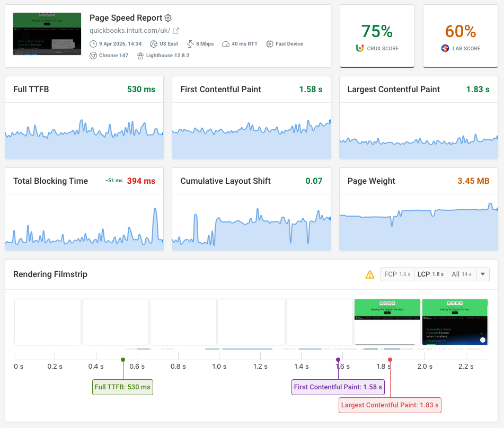Click the 8 Mbps bandwidth icon

click(x=189, y=44)
